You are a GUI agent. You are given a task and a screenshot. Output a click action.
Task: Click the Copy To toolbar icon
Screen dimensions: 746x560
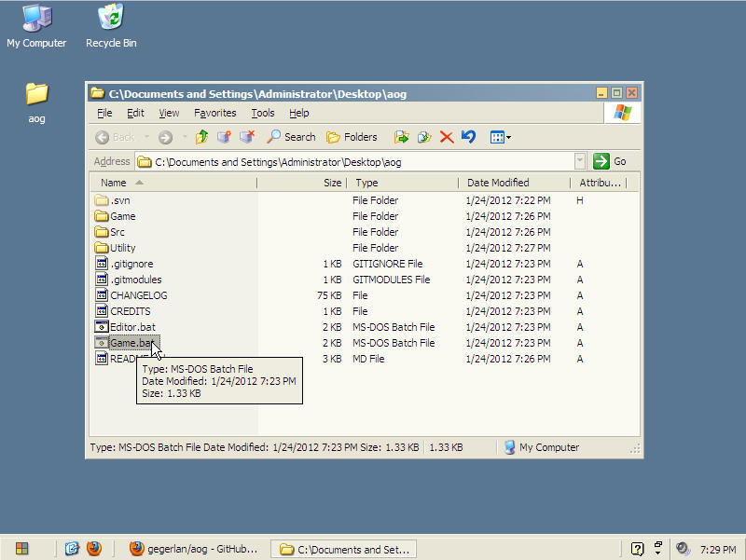click(x=424, y=137)
